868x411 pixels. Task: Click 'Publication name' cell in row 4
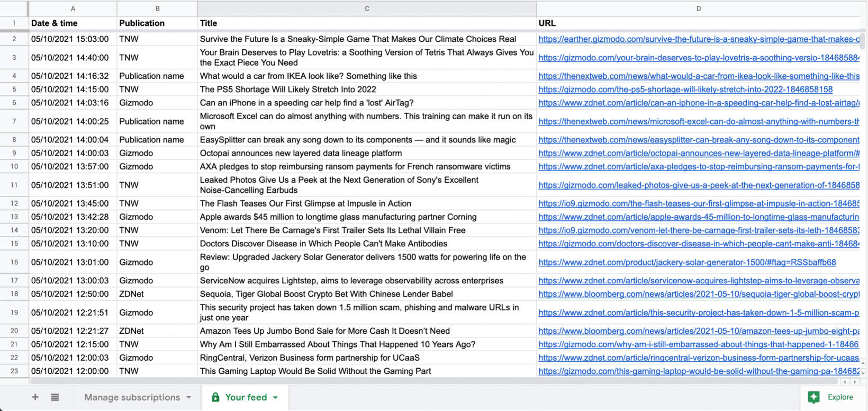pos(158,76)
